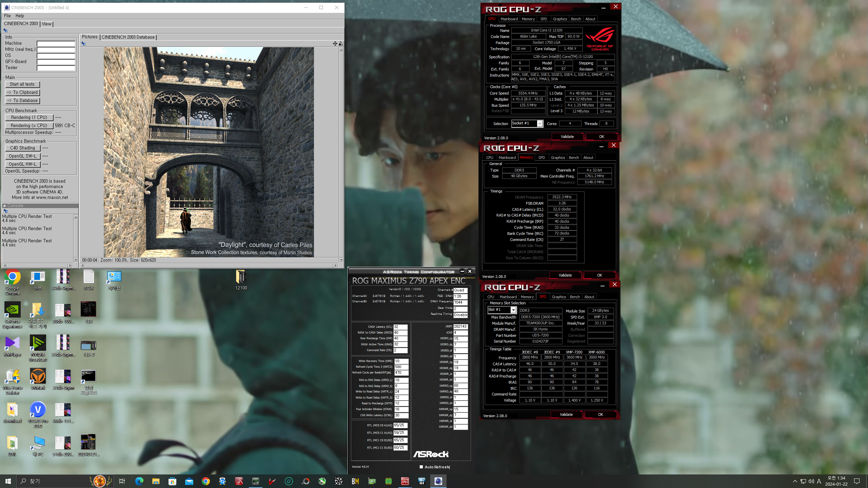Click the IObit Uninstaller icon in the taskbar

click(x=289, y=481)
